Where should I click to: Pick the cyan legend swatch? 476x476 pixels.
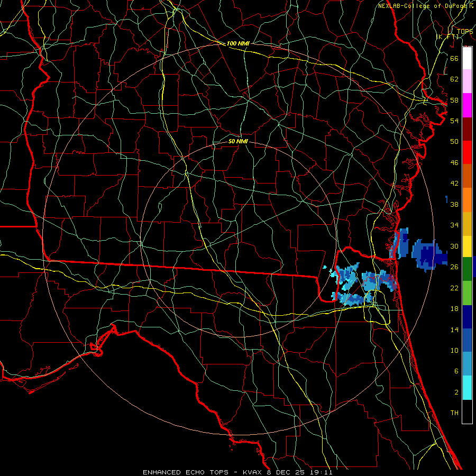point(467,388)
